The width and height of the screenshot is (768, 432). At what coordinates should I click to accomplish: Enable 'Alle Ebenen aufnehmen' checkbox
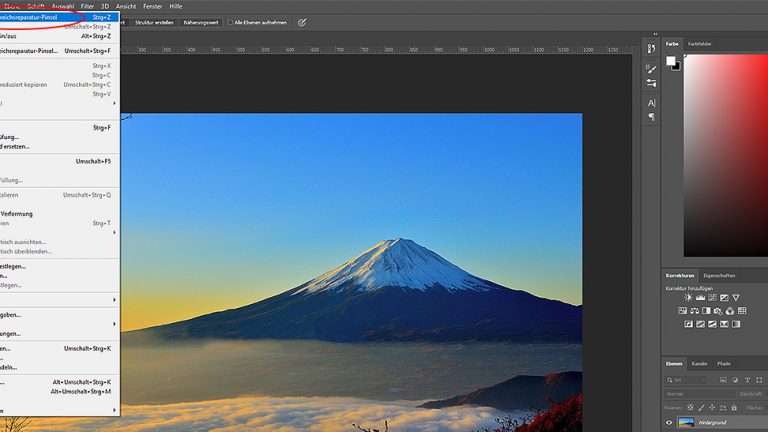[x=230, y=23]
